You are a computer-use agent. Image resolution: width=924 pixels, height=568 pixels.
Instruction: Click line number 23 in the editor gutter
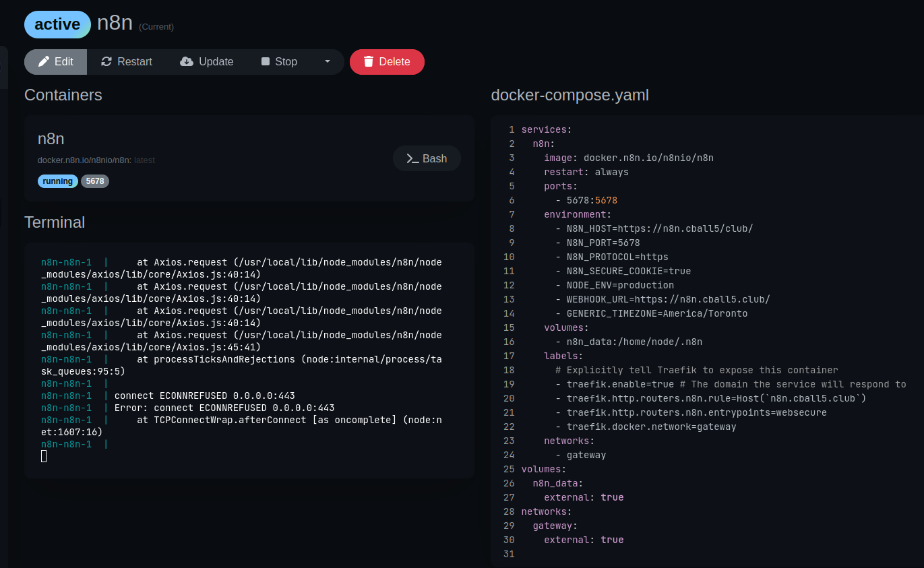click(509, 441)
